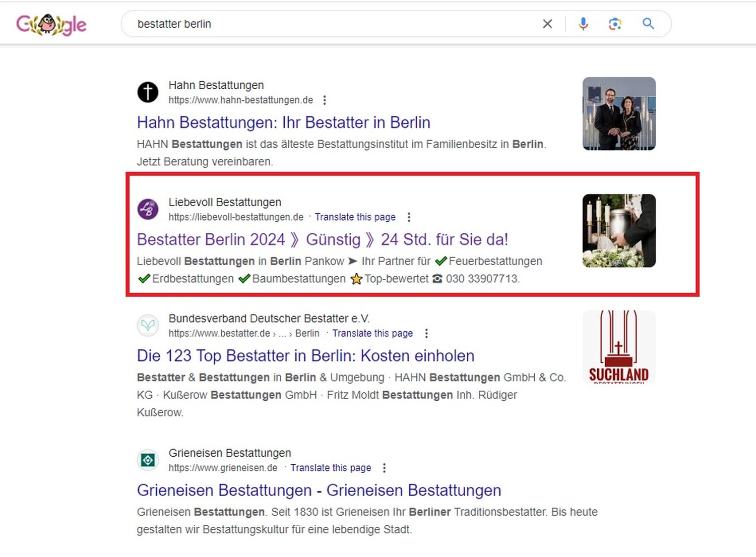The height and width of the screenshot is (557, 756).
Task: Open more options for Hahn result
Action: click(325, 100)
